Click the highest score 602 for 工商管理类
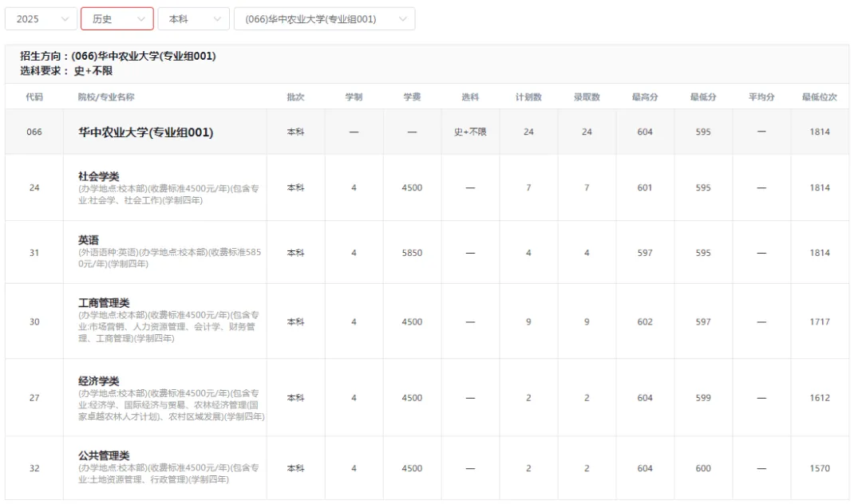Viewport: 862px width, 504px height. pos(646,321)
